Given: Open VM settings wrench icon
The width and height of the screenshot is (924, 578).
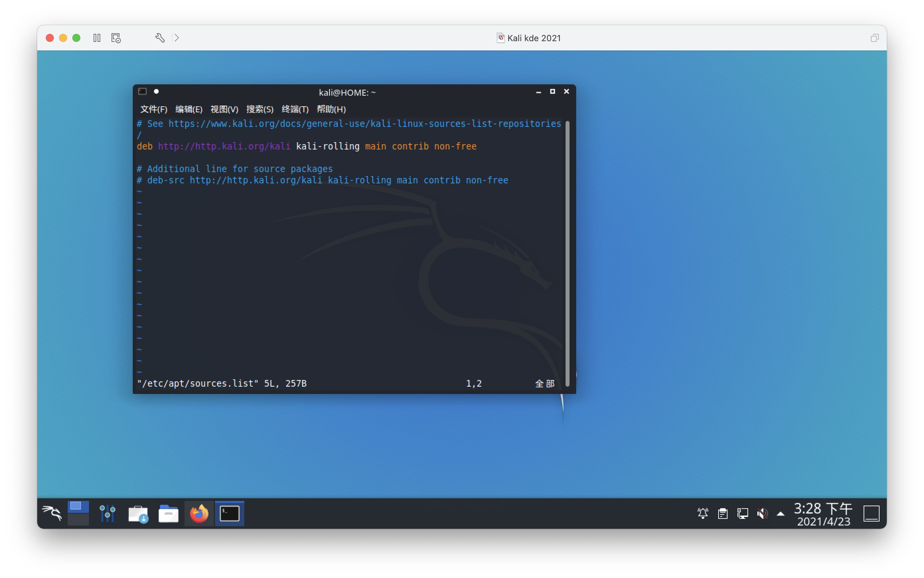Looking at the screenshot, I should click(x=160, y=38).
